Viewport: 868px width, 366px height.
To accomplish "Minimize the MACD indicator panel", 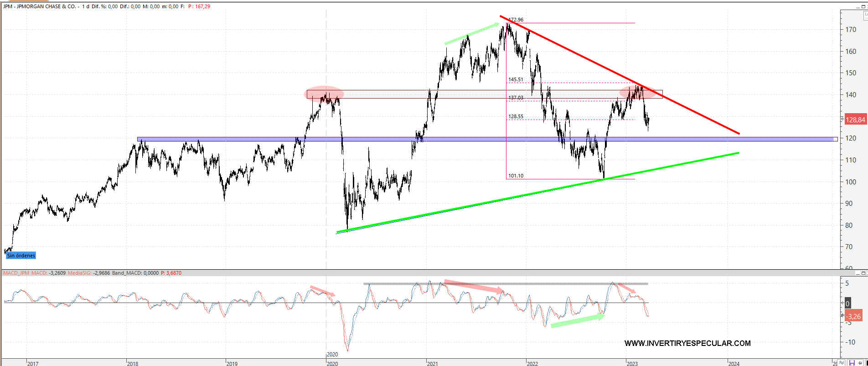I will [x=858, y=273].
